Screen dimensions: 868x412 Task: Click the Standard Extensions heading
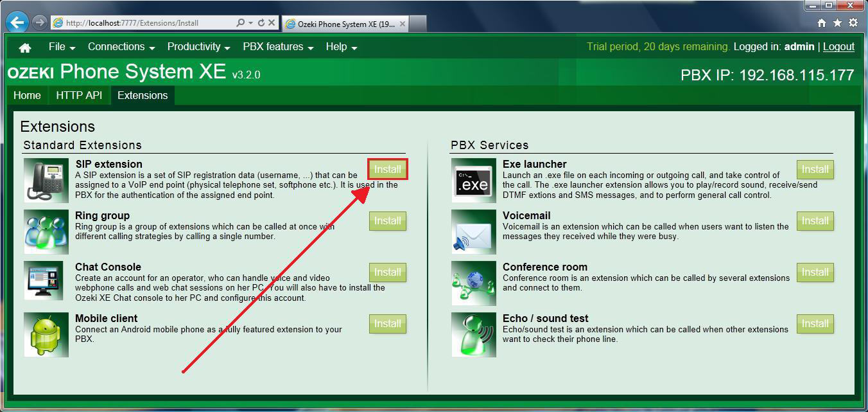click(82, 145)
